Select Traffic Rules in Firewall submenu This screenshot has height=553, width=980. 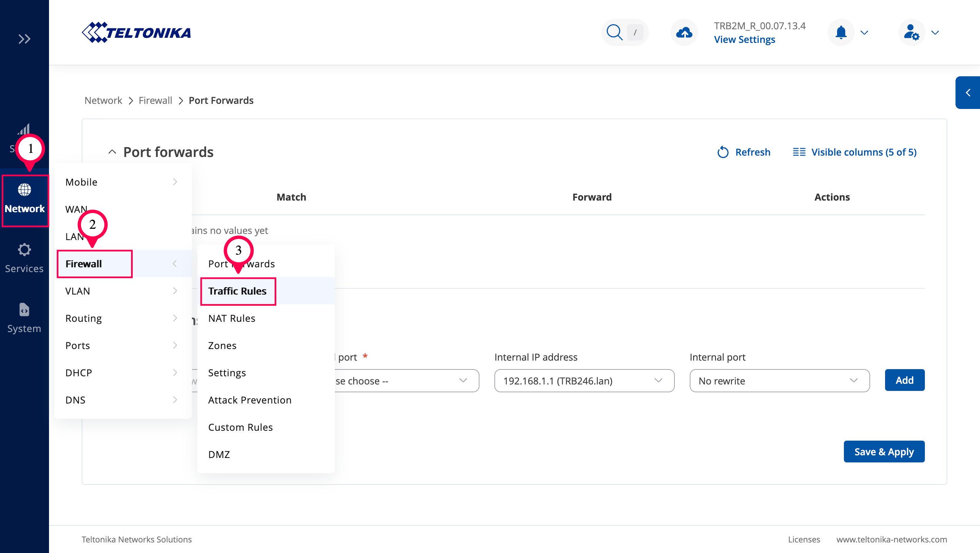(238, 291)
